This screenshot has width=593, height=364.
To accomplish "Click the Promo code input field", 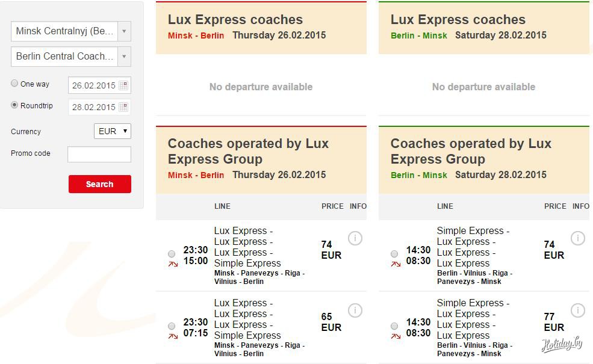I will (99, 154).
